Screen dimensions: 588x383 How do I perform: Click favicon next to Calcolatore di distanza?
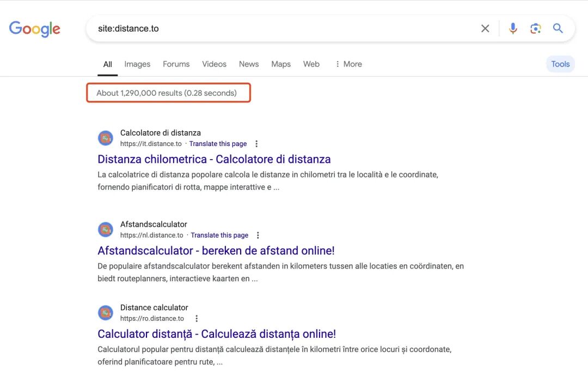click(106, 138)
